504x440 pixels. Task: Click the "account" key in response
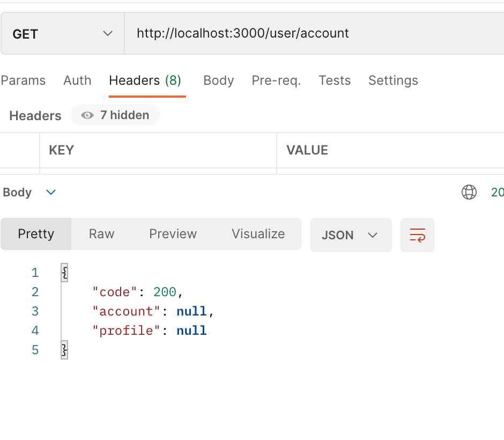coord(127,311)
